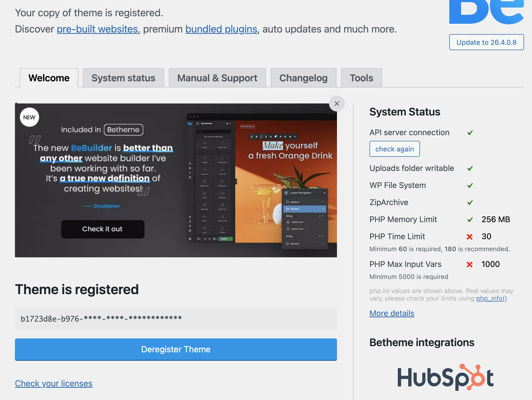The height and width of the screenshot is (400, 532).
Task: Open the php_info() link
Action: point(491,298)
